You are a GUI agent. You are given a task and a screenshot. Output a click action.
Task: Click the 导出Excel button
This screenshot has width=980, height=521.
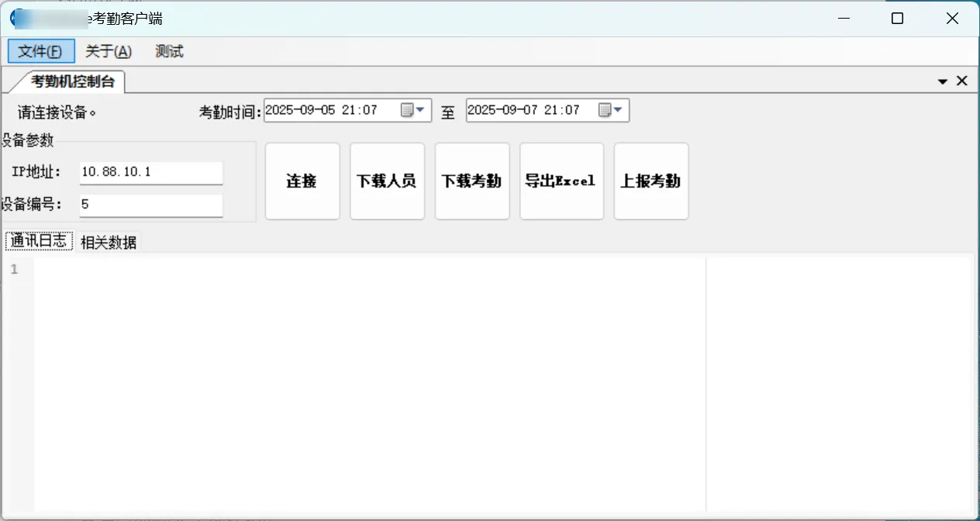(x=561, y=181)
